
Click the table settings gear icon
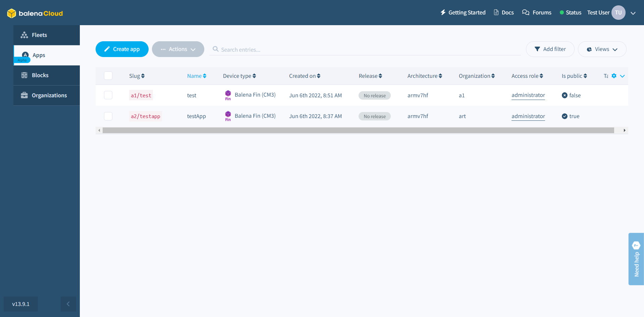[614, 76]
